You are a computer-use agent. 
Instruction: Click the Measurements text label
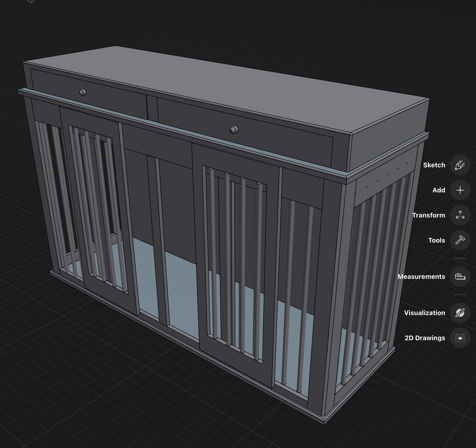pos(421,277)
